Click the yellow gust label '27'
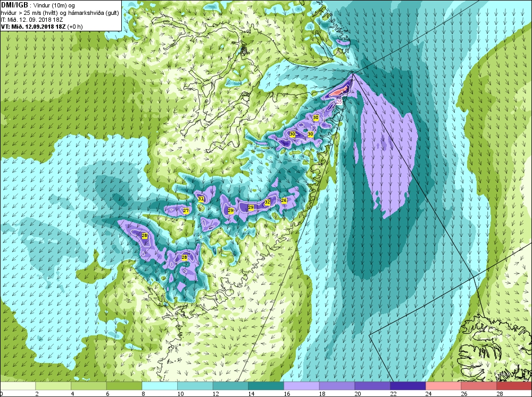Image resolution: width=532 pixels, height=397 pixels. tap(186, 210)
